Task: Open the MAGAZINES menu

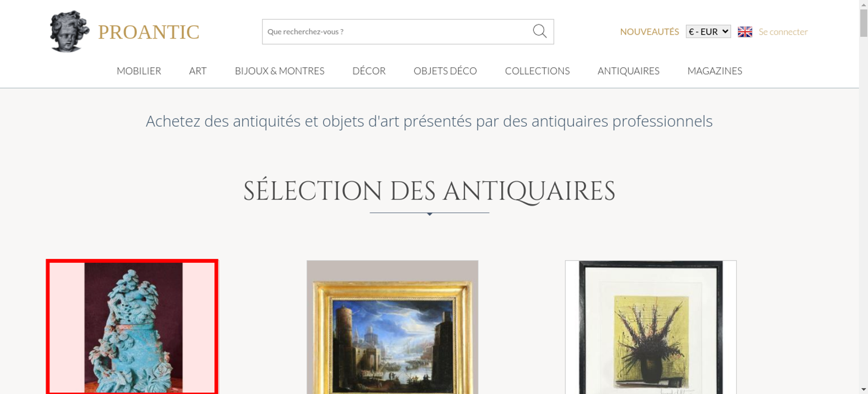Action: coord(715,71)
